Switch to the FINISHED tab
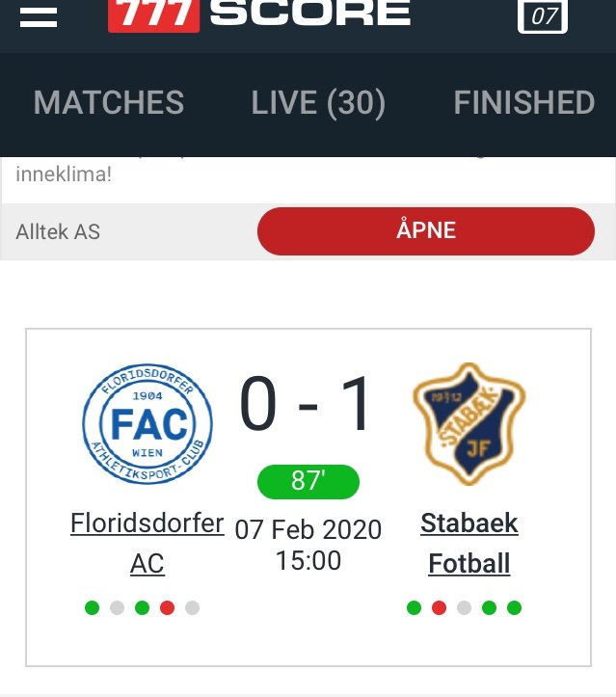The width and height of the screenshot is (616, 697). click(524, 102)
